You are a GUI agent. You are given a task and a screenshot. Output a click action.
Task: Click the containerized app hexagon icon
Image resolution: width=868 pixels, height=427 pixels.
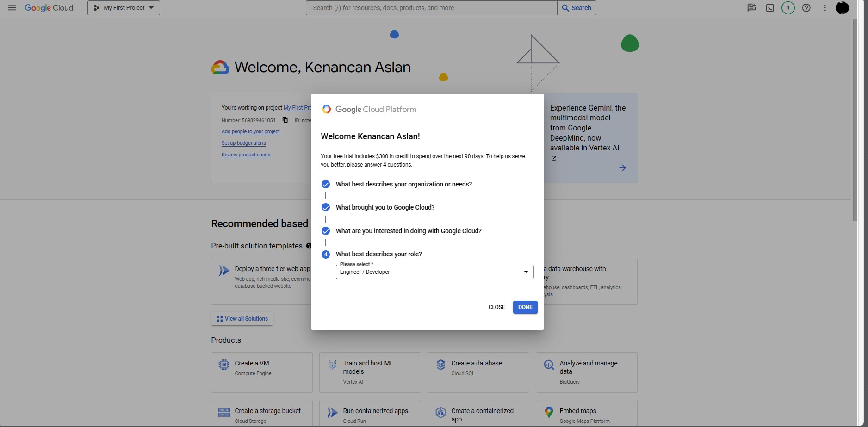(440, 412)
